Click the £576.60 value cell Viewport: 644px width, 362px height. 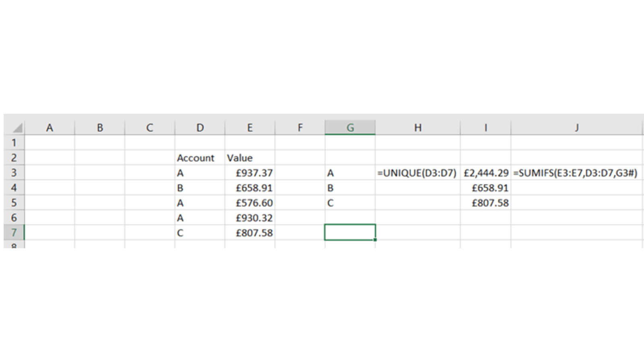(x=250, y=203)
